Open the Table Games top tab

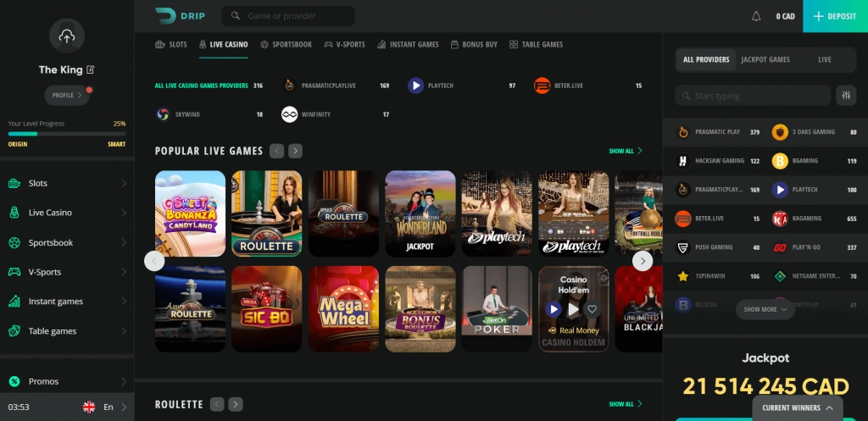(536, 44)
